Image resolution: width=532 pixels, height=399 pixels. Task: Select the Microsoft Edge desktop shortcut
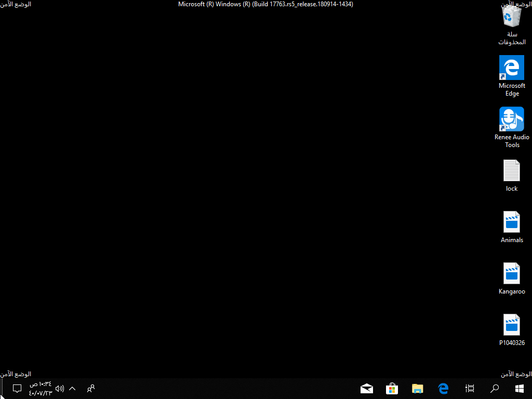512,76
